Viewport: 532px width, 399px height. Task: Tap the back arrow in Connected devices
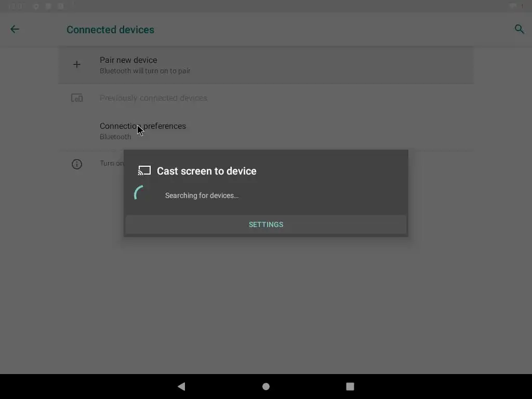click(x=15, y=29)
